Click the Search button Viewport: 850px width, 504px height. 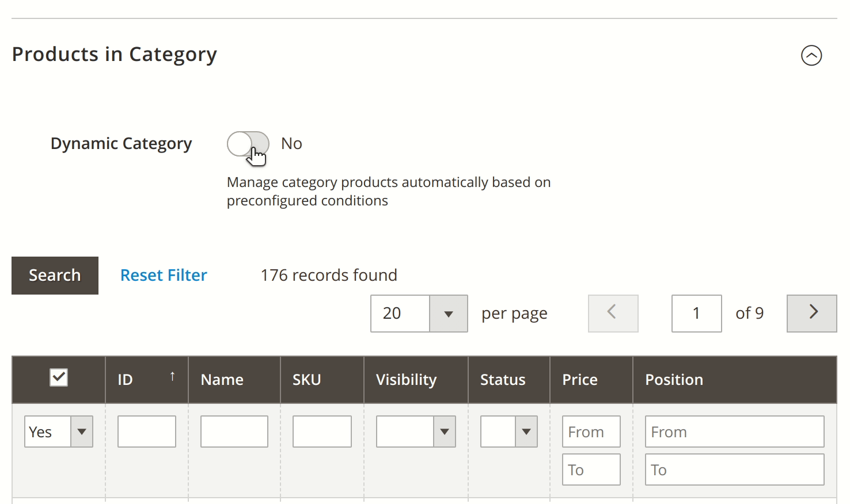click(55, 276)
